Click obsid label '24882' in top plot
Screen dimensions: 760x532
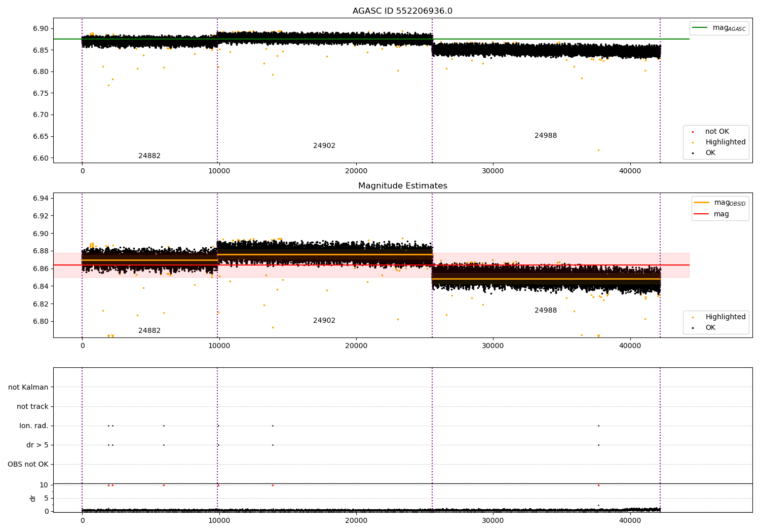coord(149,156)
